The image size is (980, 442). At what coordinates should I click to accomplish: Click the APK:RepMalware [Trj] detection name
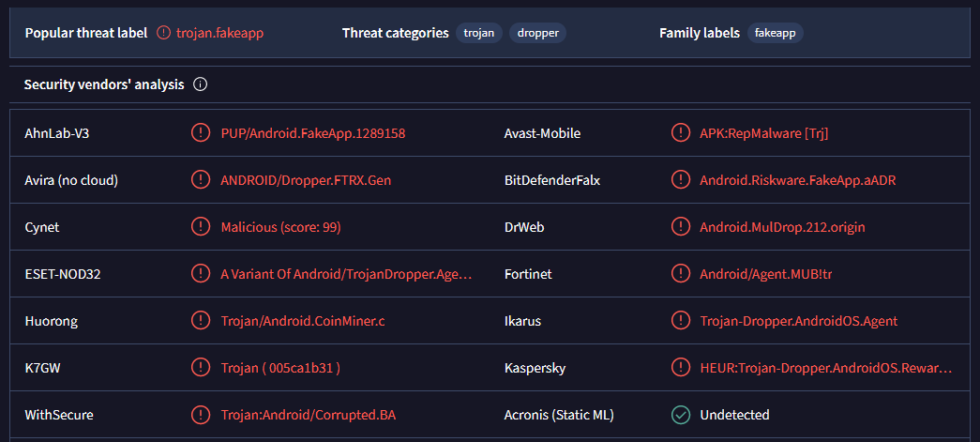pos(763,133)
